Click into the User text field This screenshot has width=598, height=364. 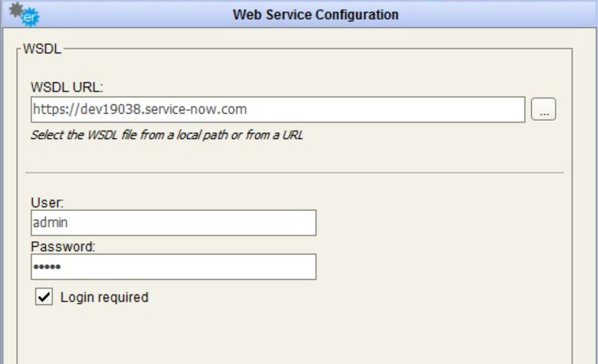tap(173, 223)
